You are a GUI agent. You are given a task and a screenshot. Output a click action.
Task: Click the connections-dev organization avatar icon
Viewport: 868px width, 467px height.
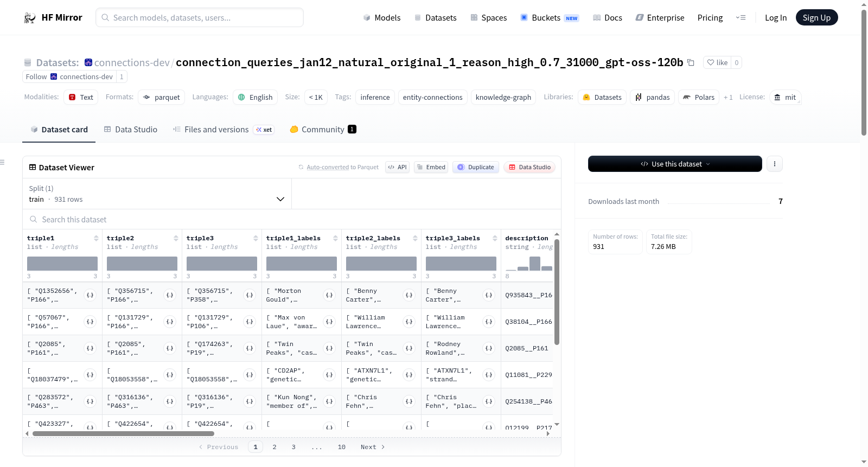coord(88,62)
